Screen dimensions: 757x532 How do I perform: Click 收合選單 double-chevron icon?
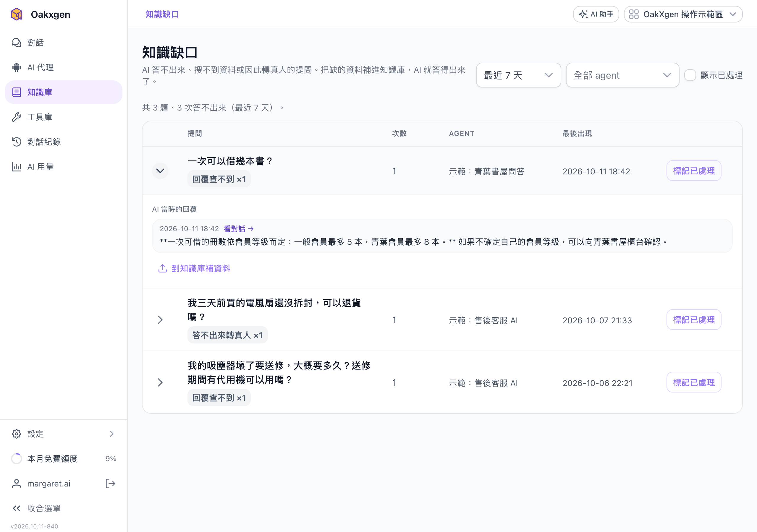pos(17,508)
